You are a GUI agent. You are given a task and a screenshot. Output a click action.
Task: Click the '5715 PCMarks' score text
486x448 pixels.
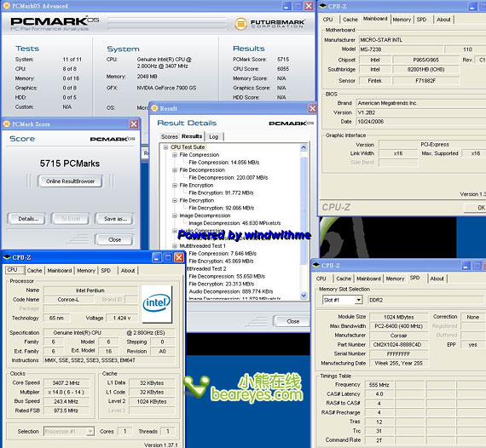(x=70, y=164)
